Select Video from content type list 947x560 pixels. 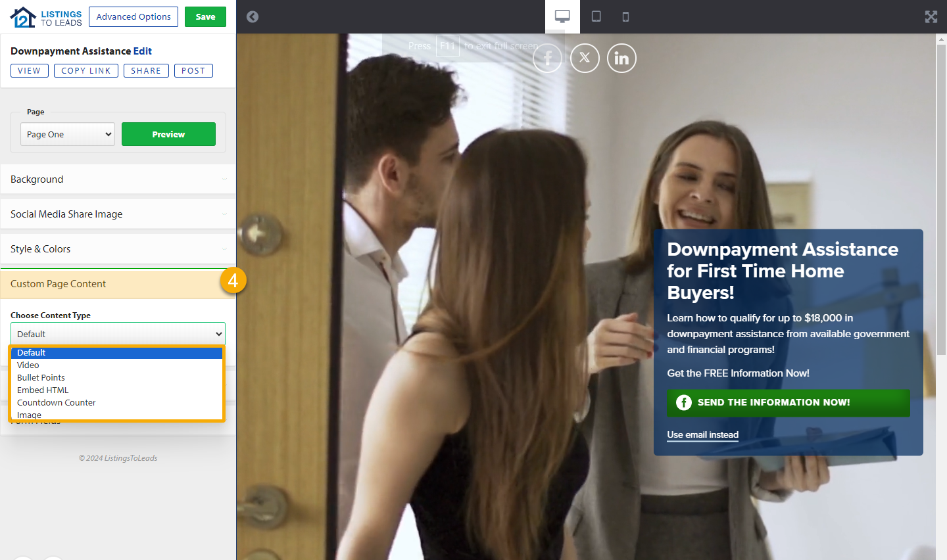pos(28,365)
